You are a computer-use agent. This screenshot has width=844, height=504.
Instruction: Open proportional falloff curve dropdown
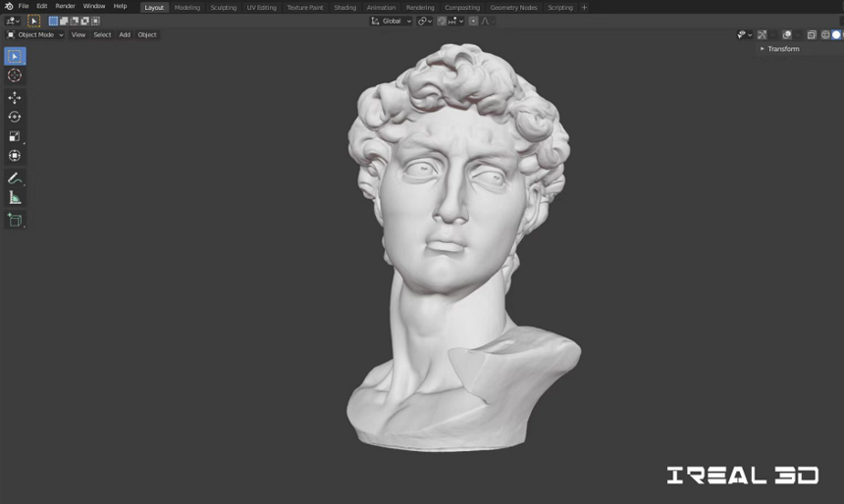point(488,21)
